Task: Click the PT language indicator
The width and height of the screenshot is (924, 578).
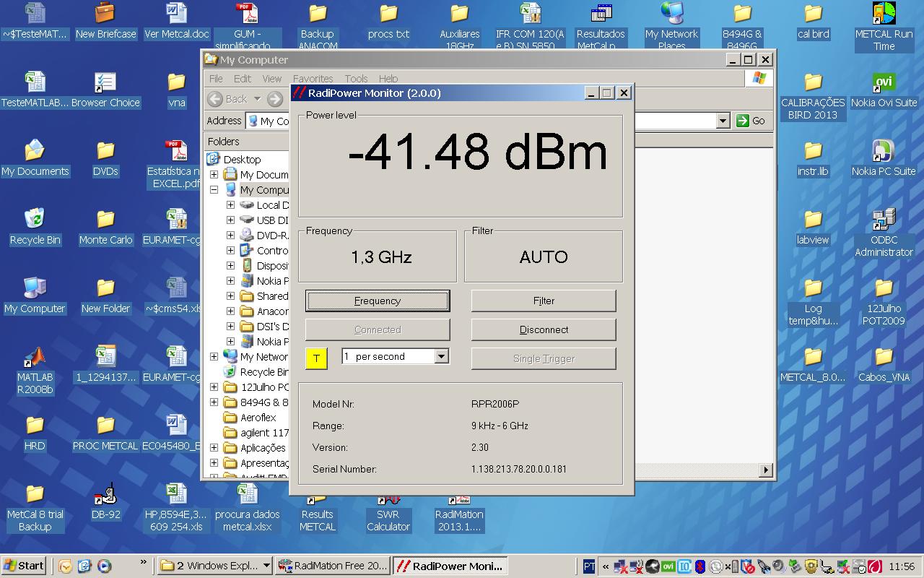Action: tap(588, 566)
